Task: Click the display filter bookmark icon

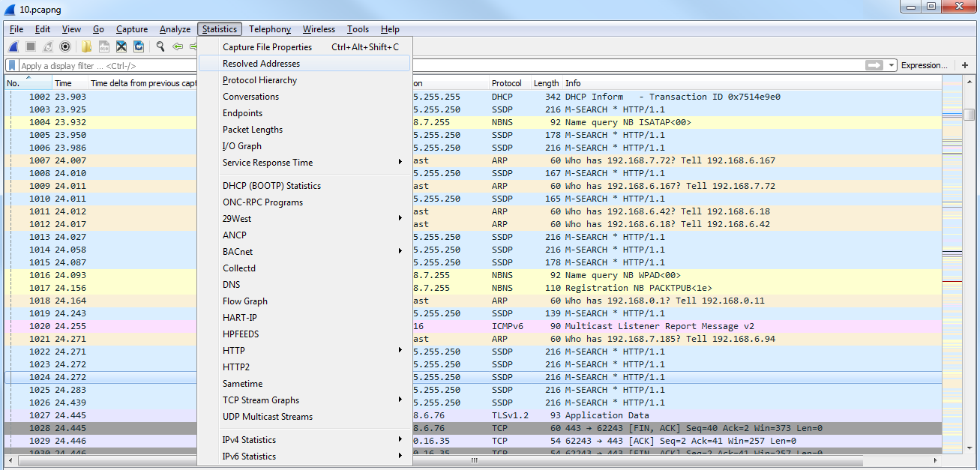Action: pyautogui.click(x=13, y=66)
